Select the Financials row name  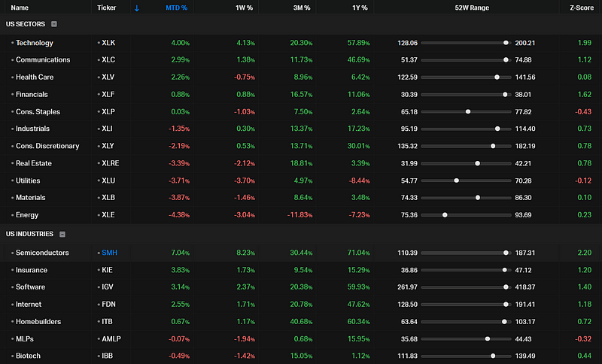click(x=32, y=94)
